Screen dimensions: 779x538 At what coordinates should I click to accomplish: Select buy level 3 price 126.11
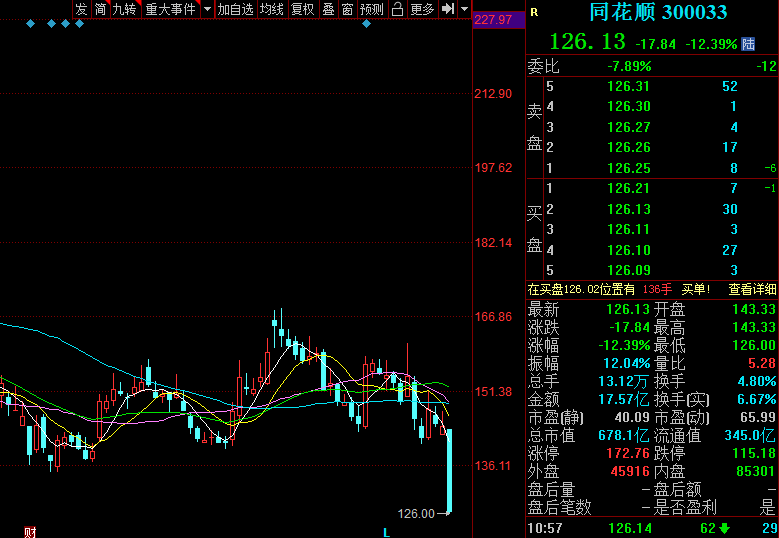pyautogui.click(x=628, y=230)
